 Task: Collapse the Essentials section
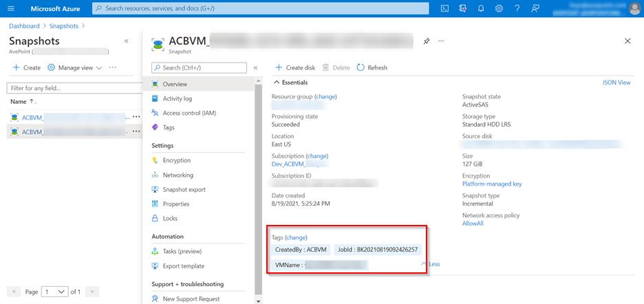tap(277, 83)
